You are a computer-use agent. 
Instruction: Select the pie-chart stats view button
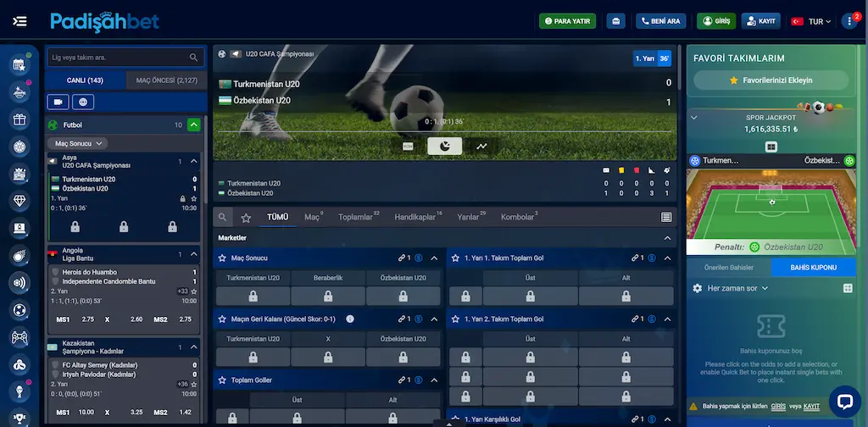tap(444, 146)
